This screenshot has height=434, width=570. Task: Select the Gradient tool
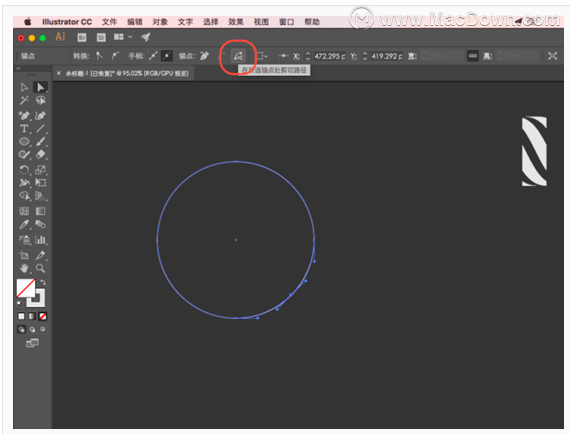40,211
